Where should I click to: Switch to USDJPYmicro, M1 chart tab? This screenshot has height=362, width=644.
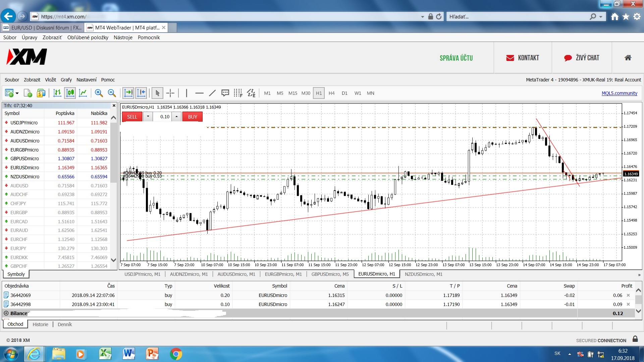coord(142,274)
